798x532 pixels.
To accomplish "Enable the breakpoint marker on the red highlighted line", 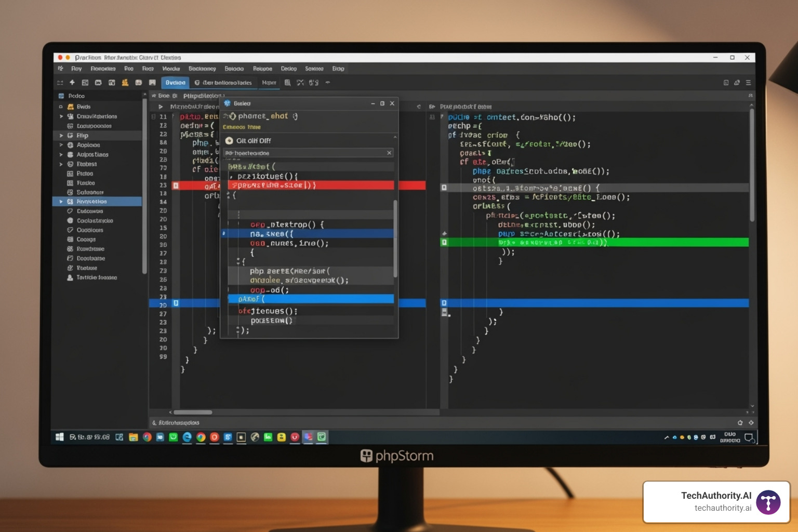I will [177, 185].
